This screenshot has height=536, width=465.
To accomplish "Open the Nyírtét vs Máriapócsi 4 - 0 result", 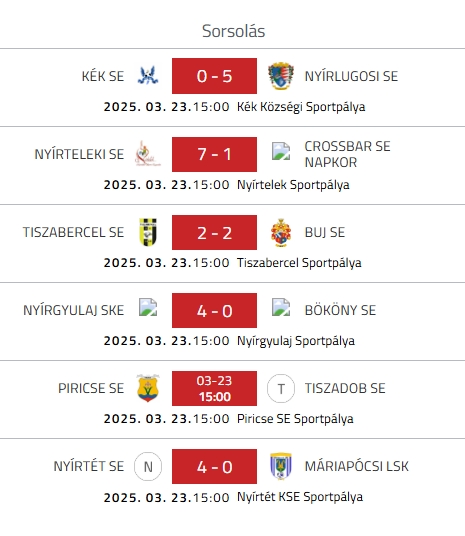I will [214, 467].
